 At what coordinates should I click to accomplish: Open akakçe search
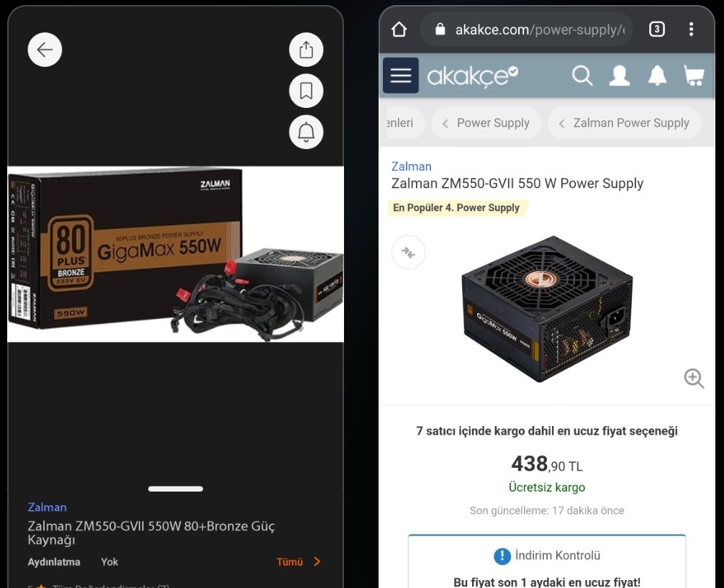coord(582,76)
